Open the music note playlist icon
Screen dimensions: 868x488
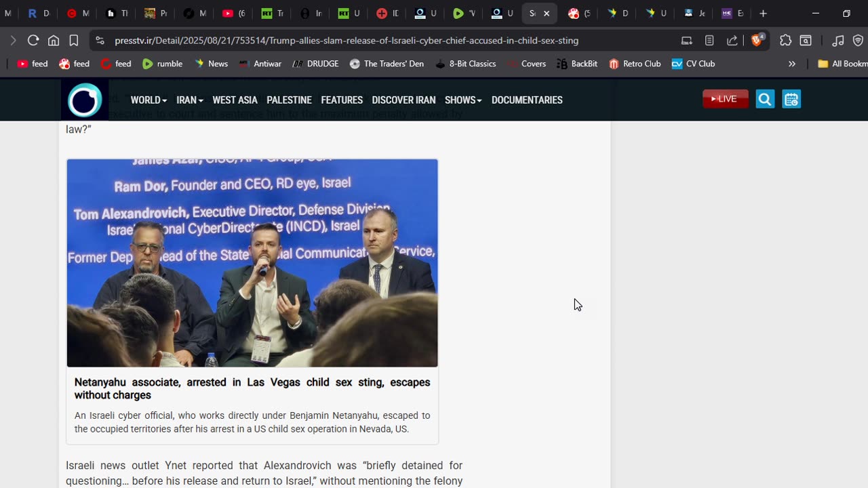838,41
